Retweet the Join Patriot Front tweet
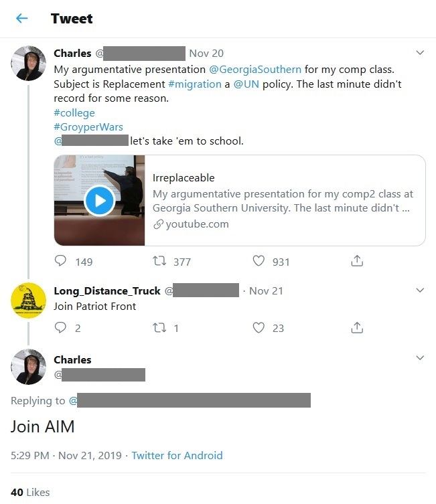The width and height of the screenshot is (436, 504). (159, 327)
